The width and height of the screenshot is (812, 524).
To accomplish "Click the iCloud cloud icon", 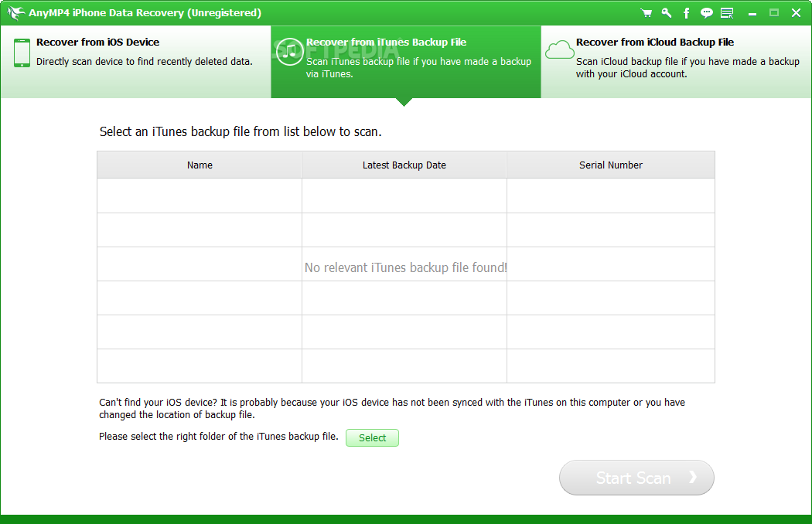I will [559, 50].
